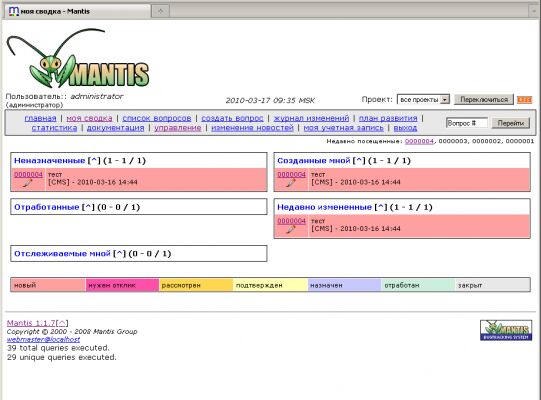Click the закрыт status legend swatch
This screenshot has width=541, height=400.
point(493,285)
